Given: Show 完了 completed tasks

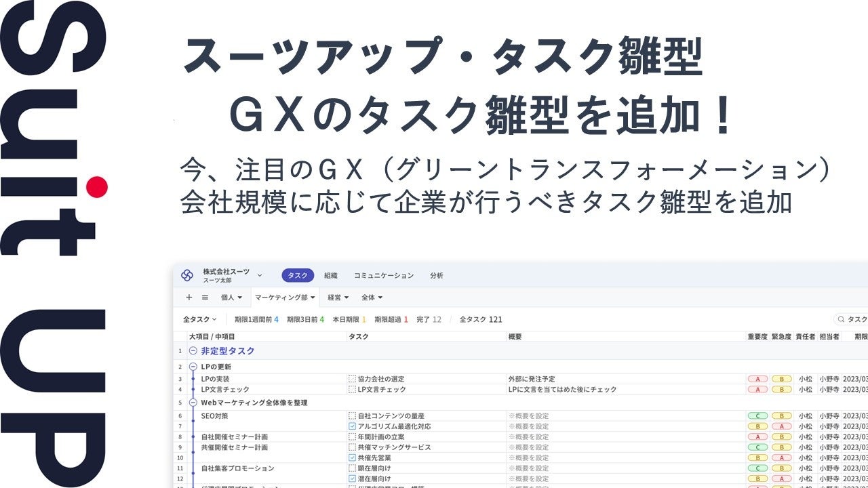Looking at the screenshot, I should pos(429,319).
